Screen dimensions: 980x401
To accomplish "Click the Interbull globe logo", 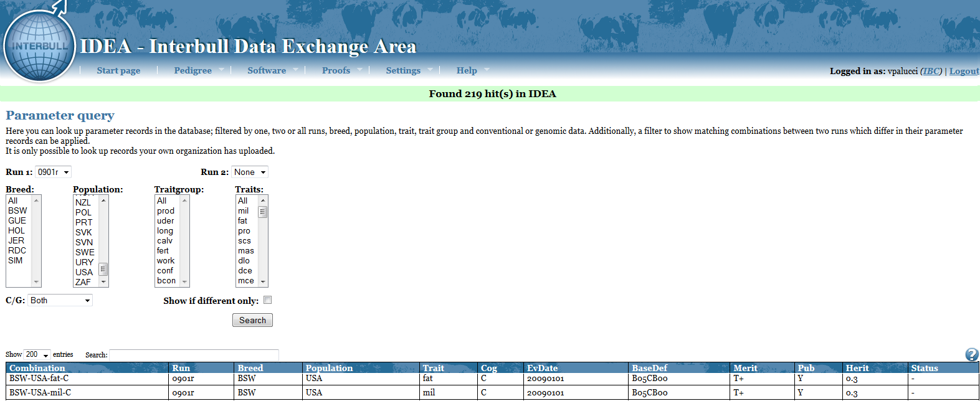I will pyautogui.click(x=39, y=45).
